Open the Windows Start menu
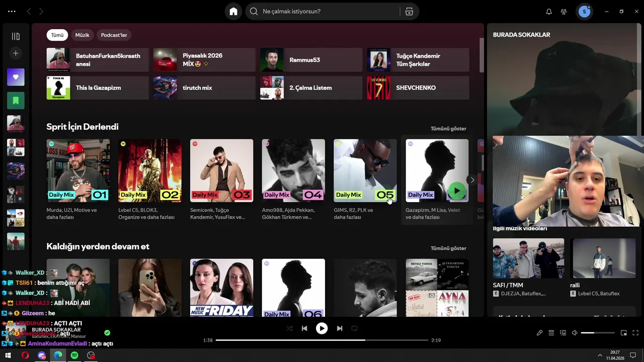 point(8,355)
